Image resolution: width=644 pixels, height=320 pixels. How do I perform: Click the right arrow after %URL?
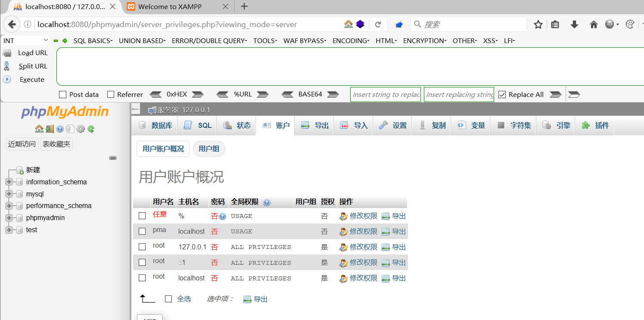coord(262,94)
